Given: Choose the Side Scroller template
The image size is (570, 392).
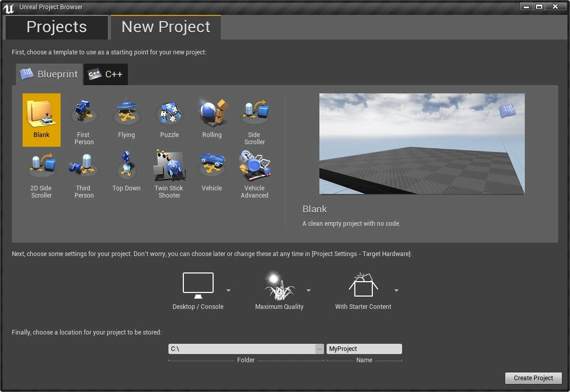Looking at the screenshot, I should pyautogui.click(x=255, y=113).
